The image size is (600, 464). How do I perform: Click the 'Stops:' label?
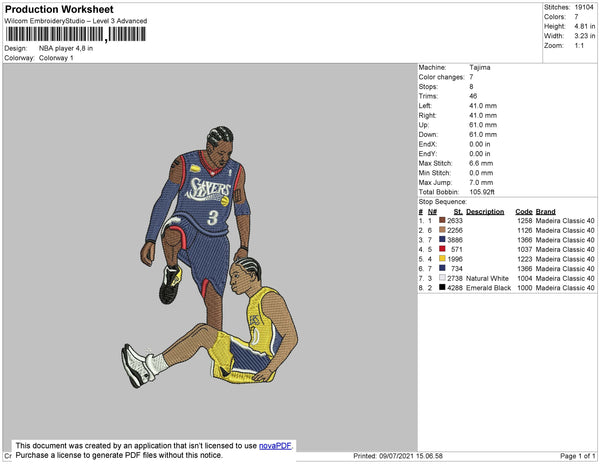click(x=428, y=86)
